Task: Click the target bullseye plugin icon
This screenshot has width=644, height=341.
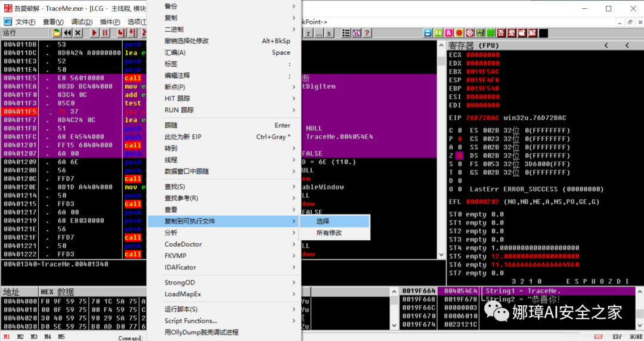Action: [470, 33]
